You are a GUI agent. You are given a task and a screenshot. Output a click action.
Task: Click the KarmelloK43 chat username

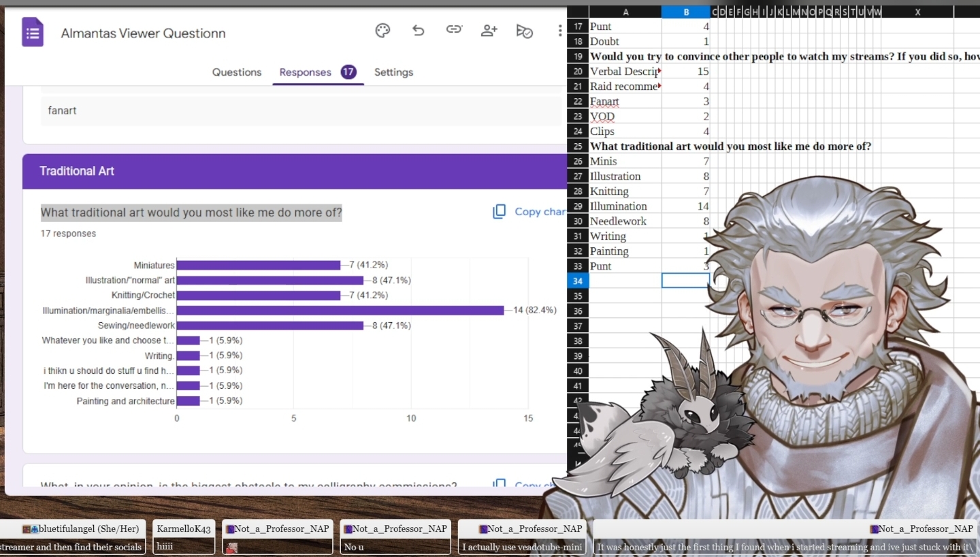(x=183, y=528)
